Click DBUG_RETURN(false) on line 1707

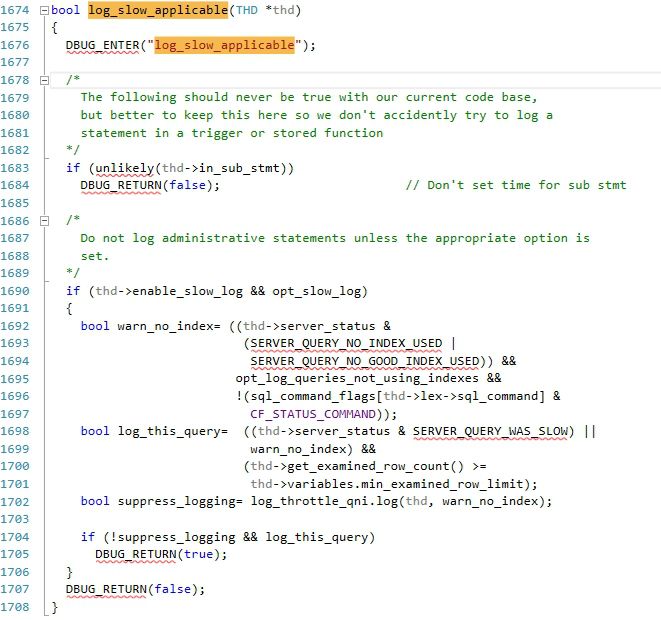coord(135,589)
